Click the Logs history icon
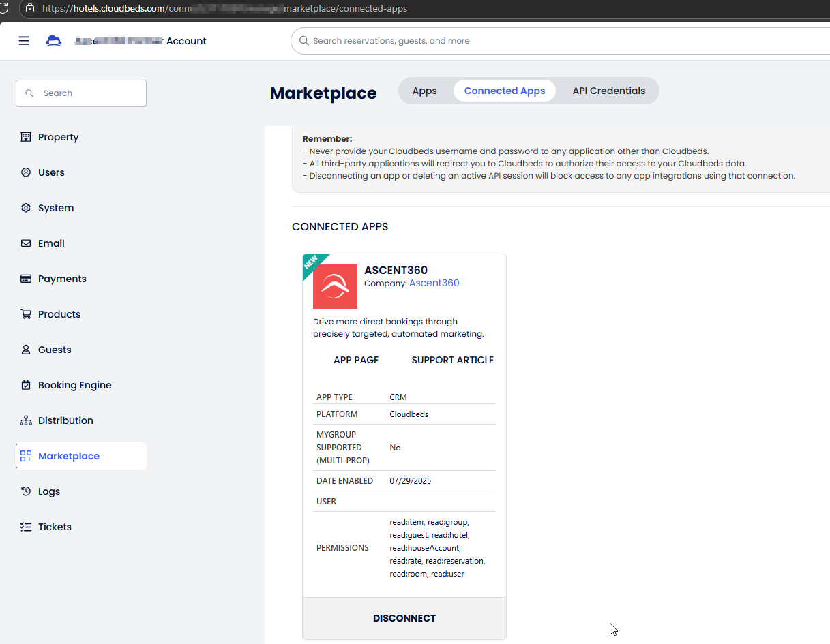The image size is (830, 644). coord(26,491)
